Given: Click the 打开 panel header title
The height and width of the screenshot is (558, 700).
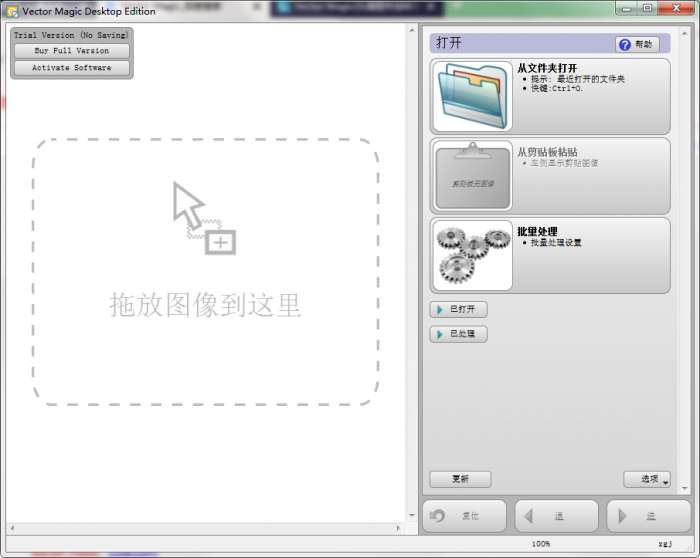Looking at the screenshot, I should [449, 43].
